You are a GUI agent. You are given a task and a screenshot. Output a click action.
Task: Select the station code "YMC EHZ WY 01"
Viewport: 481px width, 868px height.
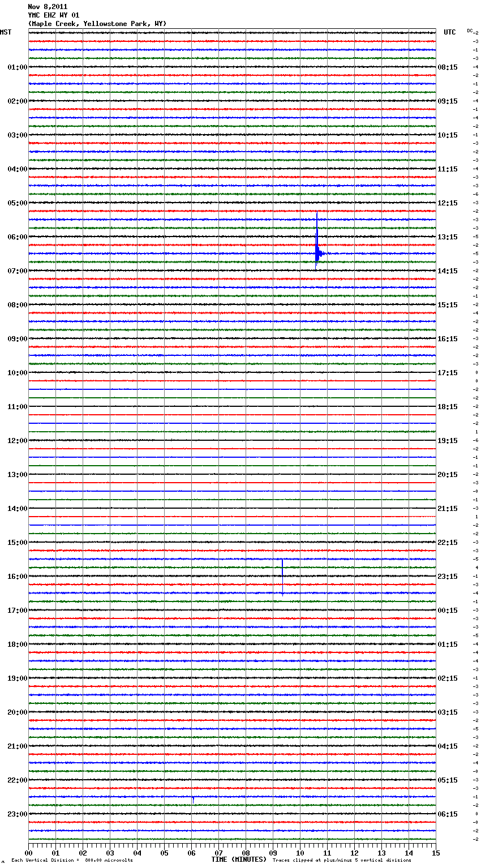pos(54,15)
